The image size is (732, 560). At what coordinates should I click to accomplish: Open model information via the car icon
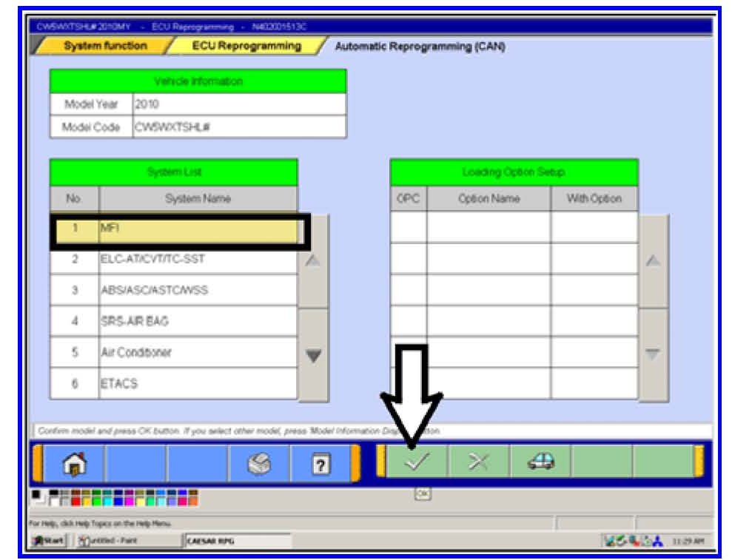click(x=540, y=463)
